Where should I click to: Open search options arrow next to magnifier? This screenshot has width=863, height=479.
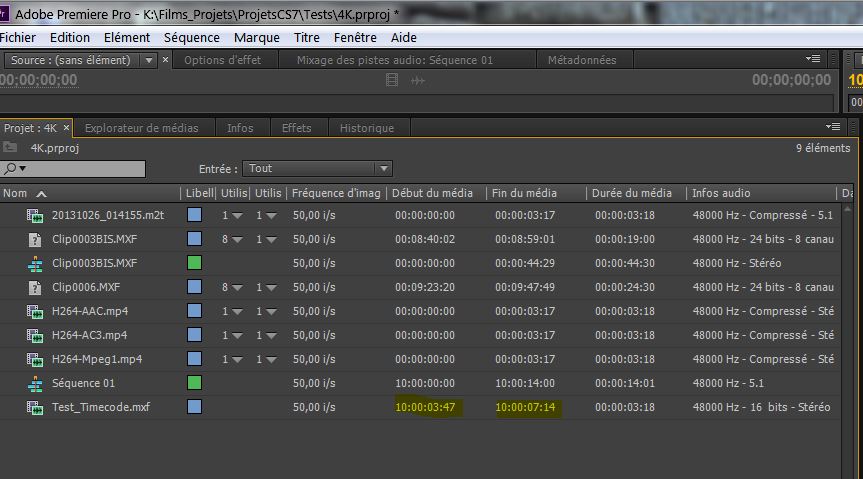click(23, 168)
